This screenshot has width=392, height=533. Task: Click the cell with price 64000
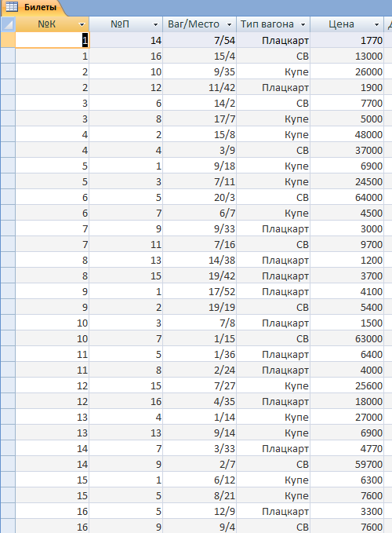(x=347, y=197)
